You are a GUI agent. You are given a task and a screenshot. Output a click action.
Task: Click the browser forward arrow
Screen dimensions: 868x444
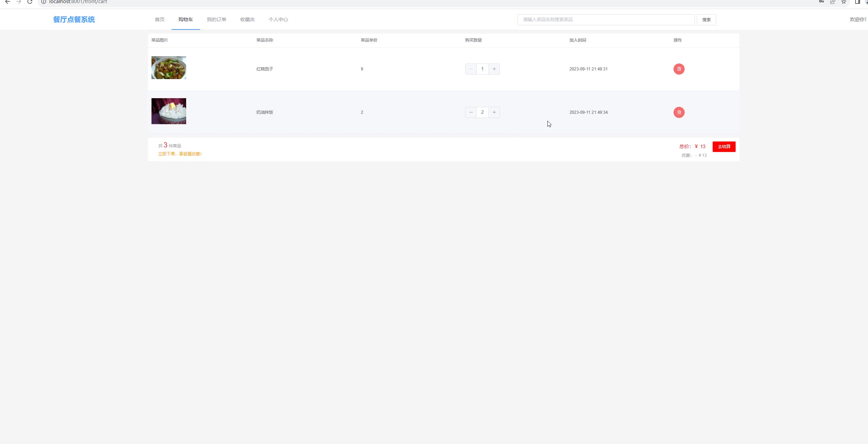(19, 2)
